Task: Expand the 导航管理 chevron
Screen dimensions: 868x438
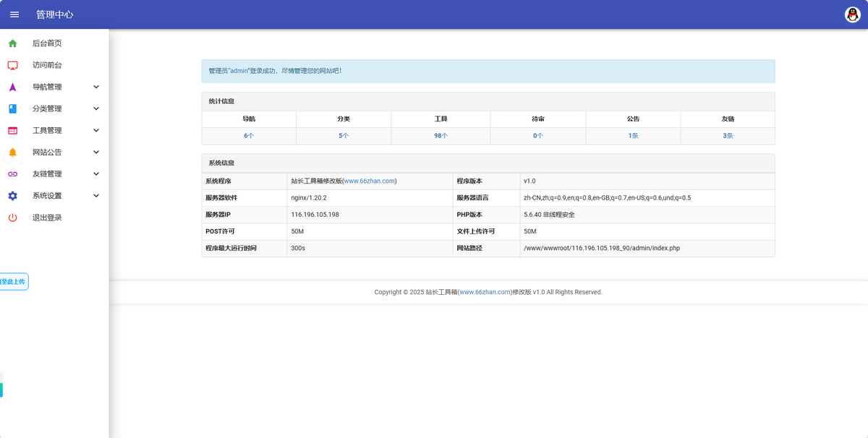Action: [96, 87]
